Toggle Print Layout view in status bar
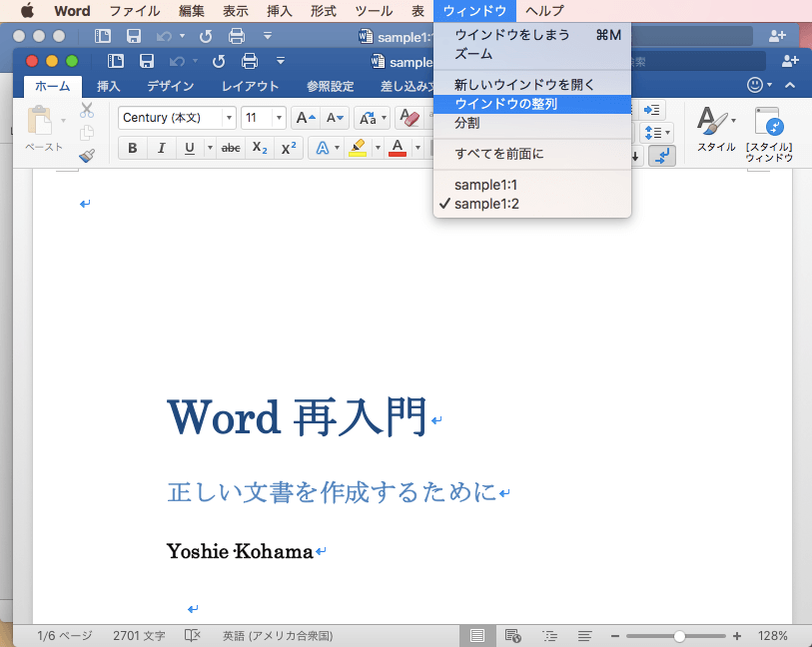The width and height of the screenshot is (812, 647). point(477,636)
